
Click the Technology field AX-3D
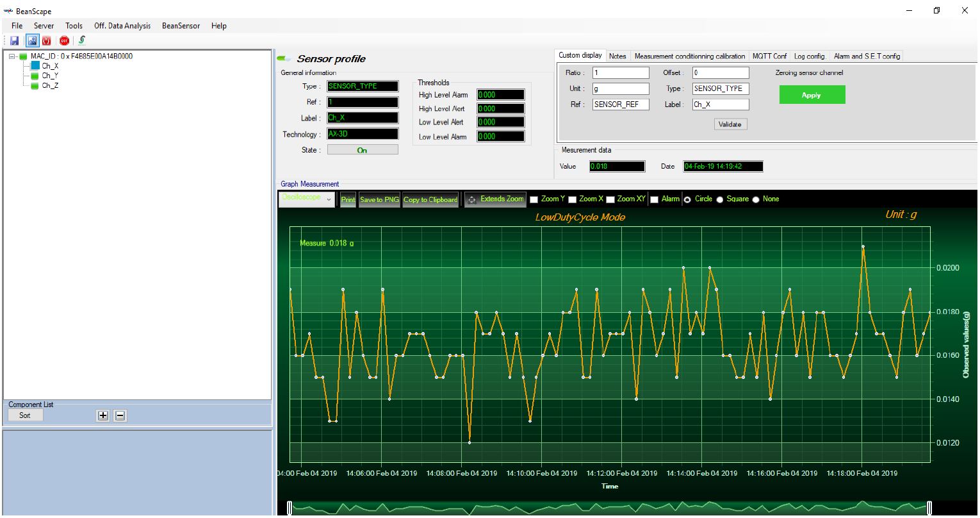tap(363, 134)
